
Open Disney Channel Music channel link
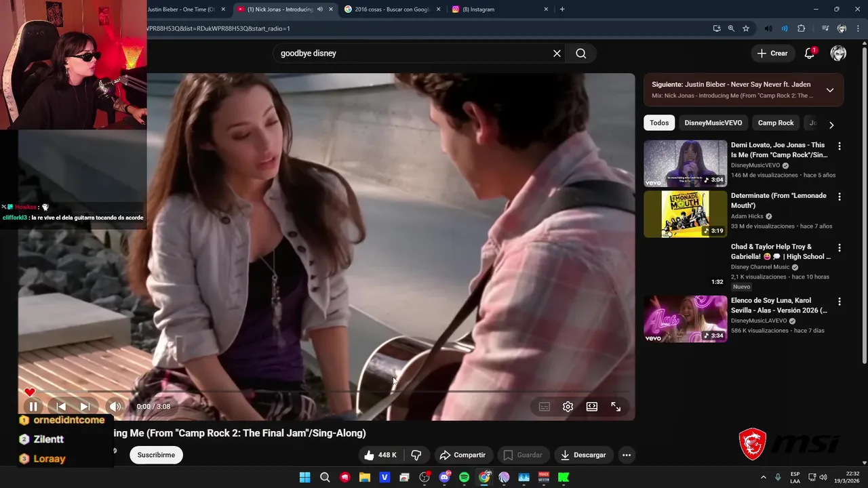[760, 267]
